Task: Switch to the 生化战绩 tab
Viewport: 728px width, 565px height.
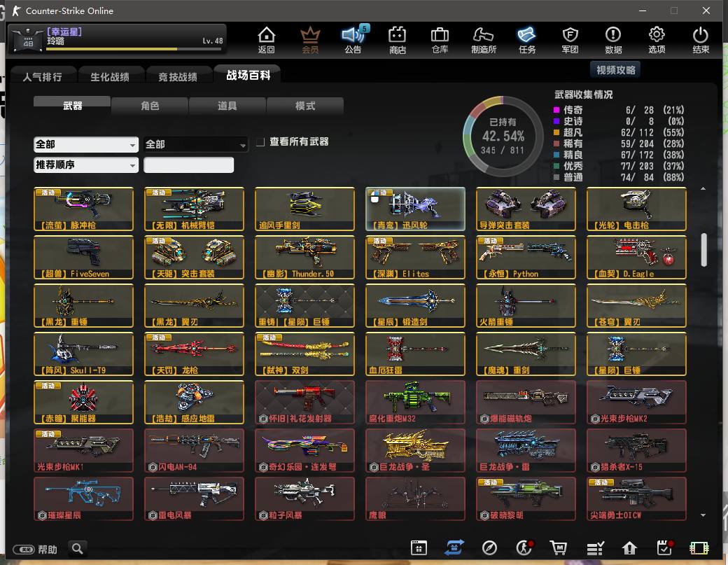Action: coord(110,76)
